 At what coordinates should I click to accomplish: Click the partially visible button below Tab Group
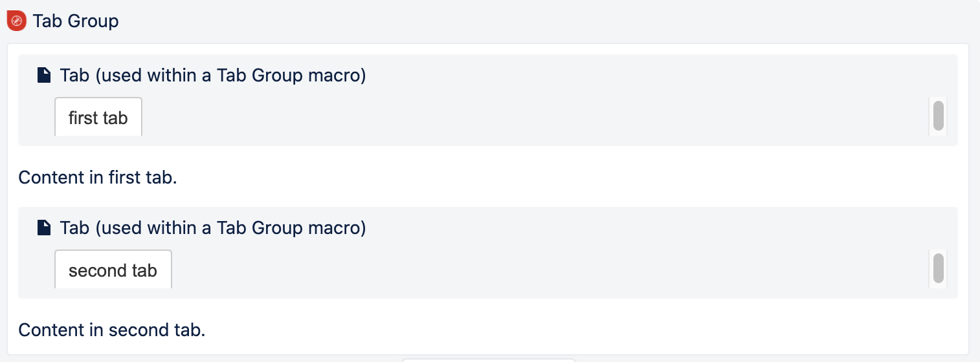click(489, 359)
